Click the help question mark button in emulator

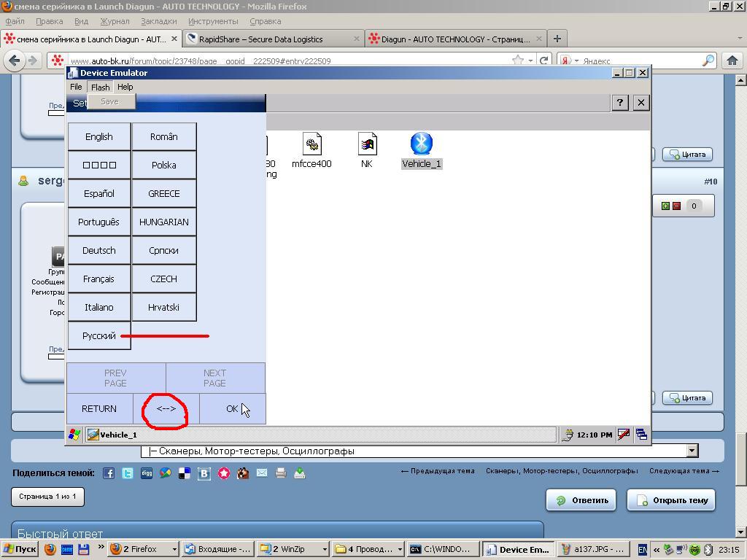(620, 102)
